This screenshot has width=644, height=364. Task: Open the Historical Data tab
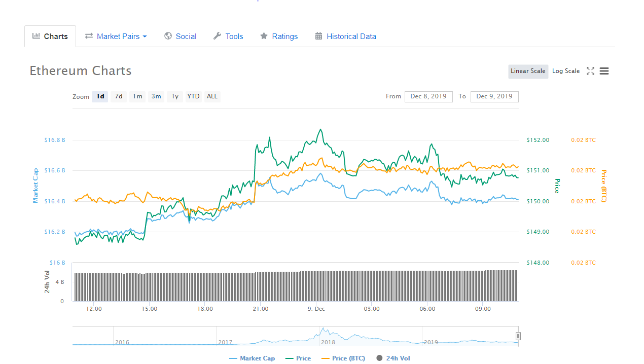[345, 37]
